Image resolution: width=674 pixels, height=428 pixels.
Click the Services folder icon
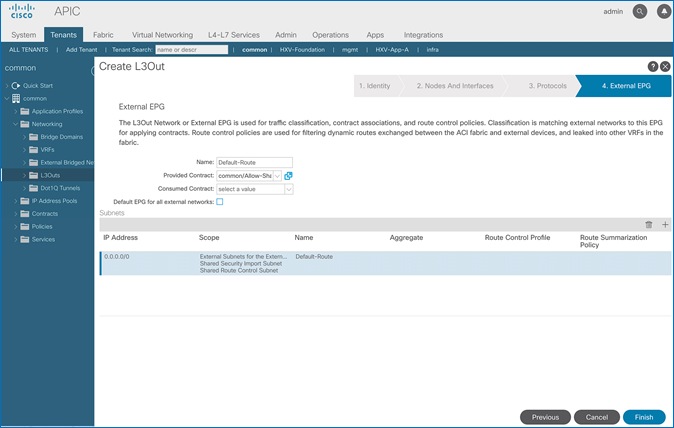(25, 239)
